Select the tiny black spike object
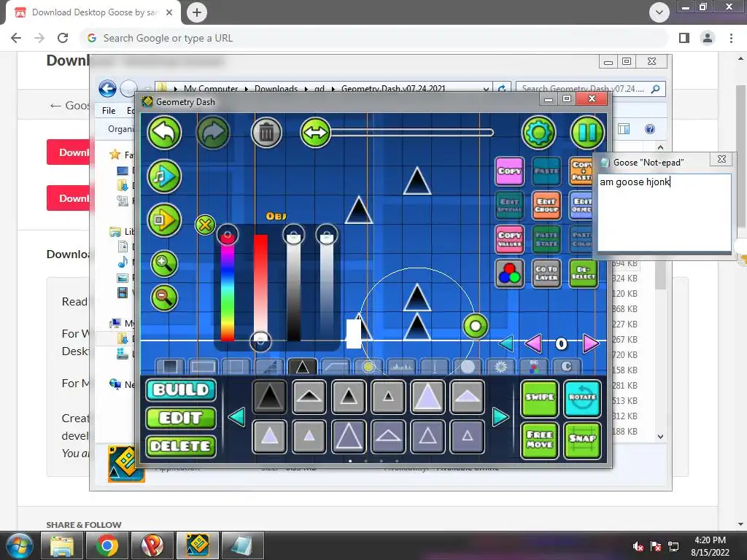This screenshot has width=747, height=560. pos(388,396)
